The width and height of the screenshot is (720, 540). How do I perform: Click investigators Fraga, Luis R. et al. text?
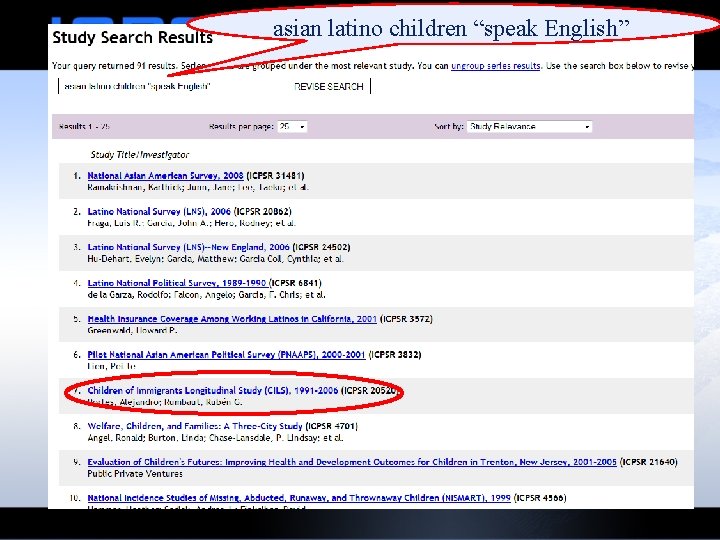191,223
